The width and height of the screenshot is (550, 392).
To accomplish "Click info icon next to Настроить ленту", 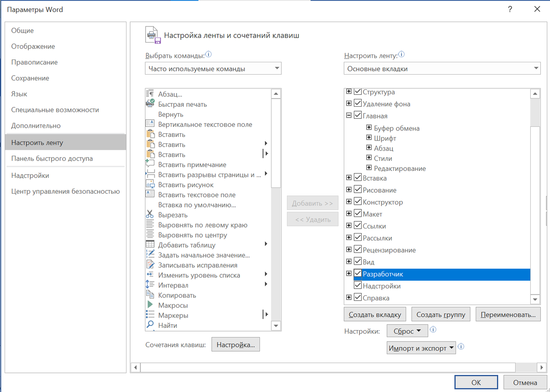I will coord(401,54).
